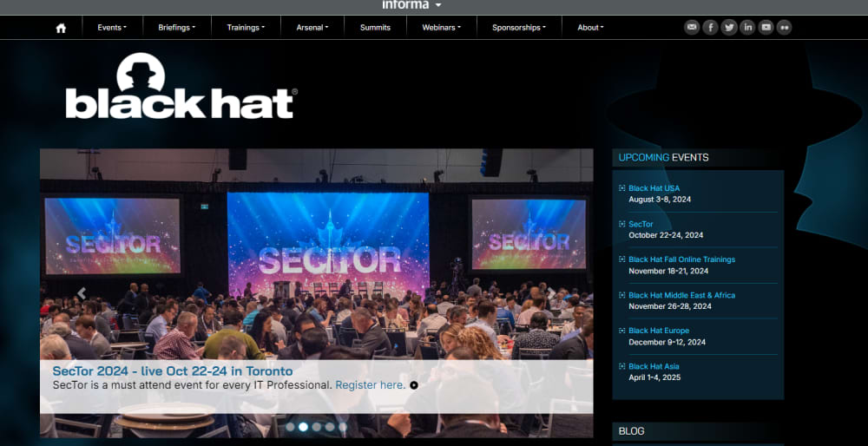Click the arrow icon after Register here
This screenshot has width=868, height=446.
pyautogui.click(x=413, y=385)
